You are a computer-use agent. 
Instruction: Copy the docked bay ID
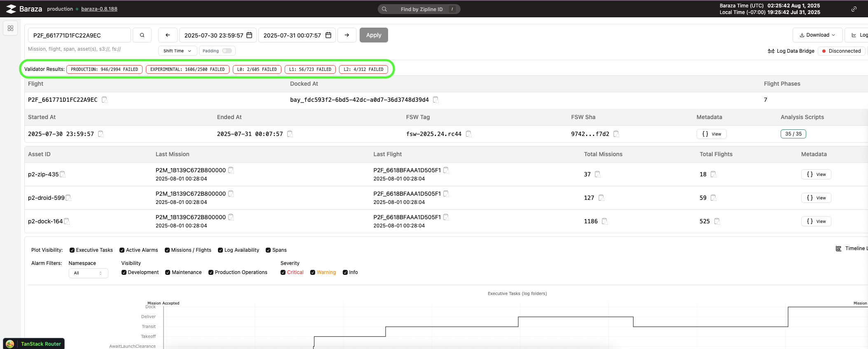pyautogui.click(x=436, y=100)
